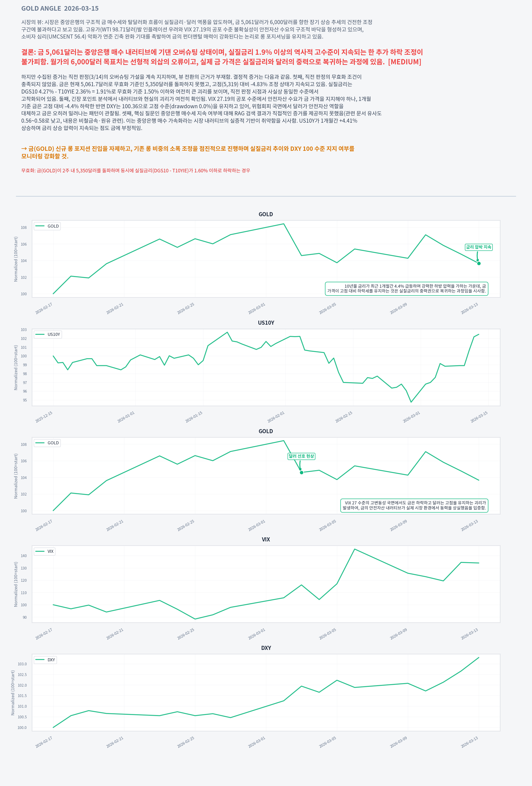Viewport: 532px width, 786px height.
Task: Click the "달러 선호 현상" annotation label
Action: coord(301,456)
